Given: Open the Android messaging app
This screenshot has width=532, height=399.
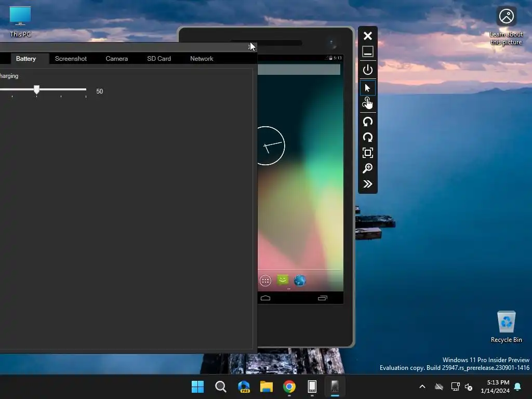Looking at the screenshot, I should pos(283,280).
